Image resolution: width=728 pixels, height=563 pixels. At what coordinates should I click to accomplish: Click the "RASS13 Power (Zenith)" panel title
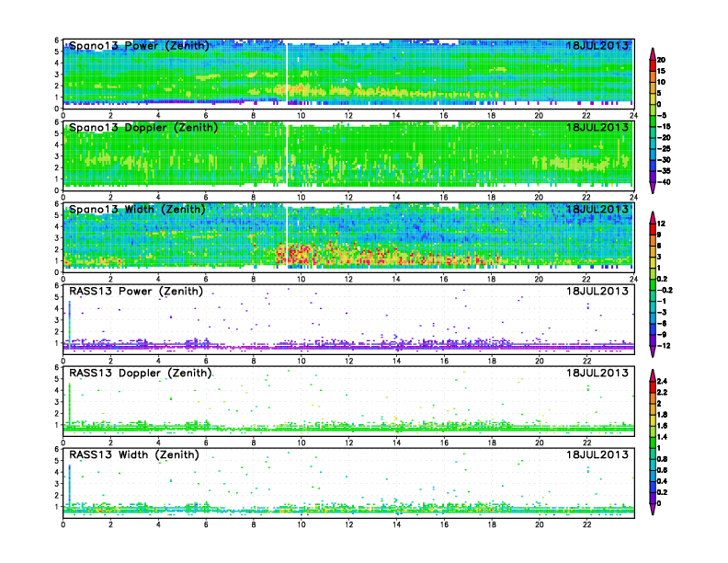136,292
